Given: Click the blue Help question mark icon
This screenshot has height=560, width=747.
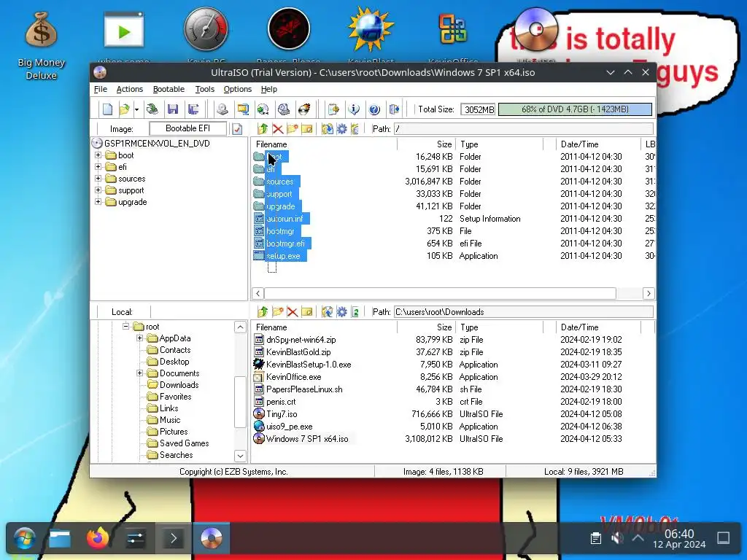Looking at the screenshot, I should point(374,109).
